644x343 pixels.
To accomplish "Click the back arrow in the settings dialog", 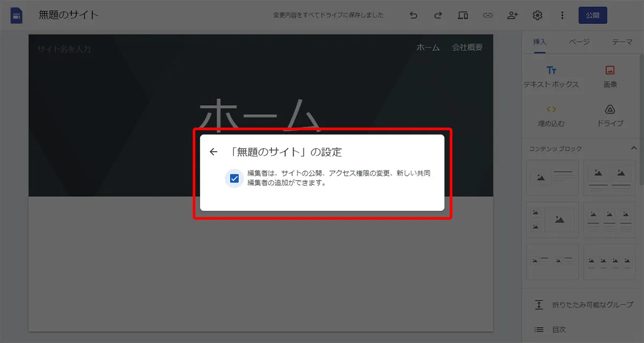I will pyautogui.click(x=213, y=152).
